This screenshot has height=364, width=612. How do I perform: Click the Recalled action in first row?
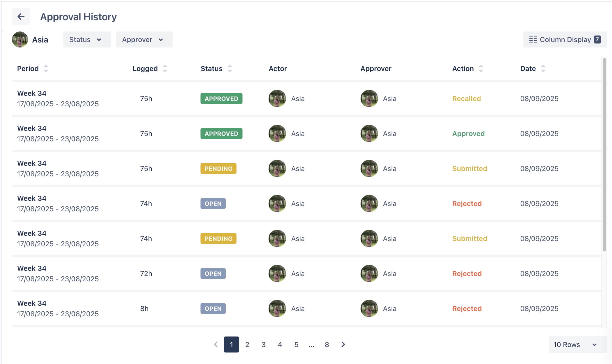466,98
